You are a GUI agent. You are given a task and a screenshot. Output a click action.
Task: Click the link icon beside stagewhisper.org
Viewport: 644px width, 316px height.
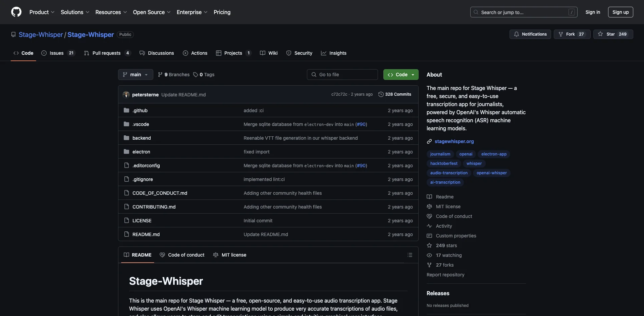(429, 141)
